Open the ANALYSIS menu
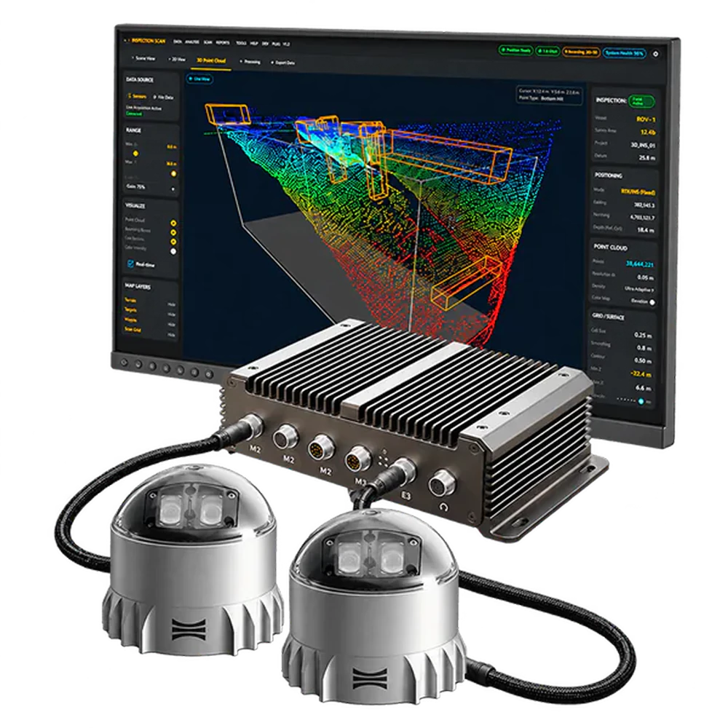This screenshot has height=728, width=728. tap(191, 42)
